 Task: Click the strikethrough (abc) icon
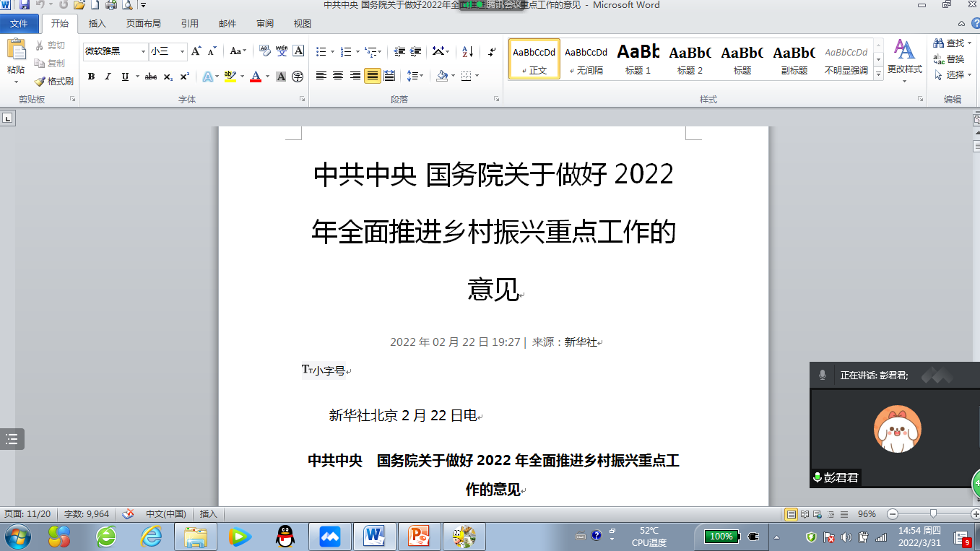click(151, 77)
